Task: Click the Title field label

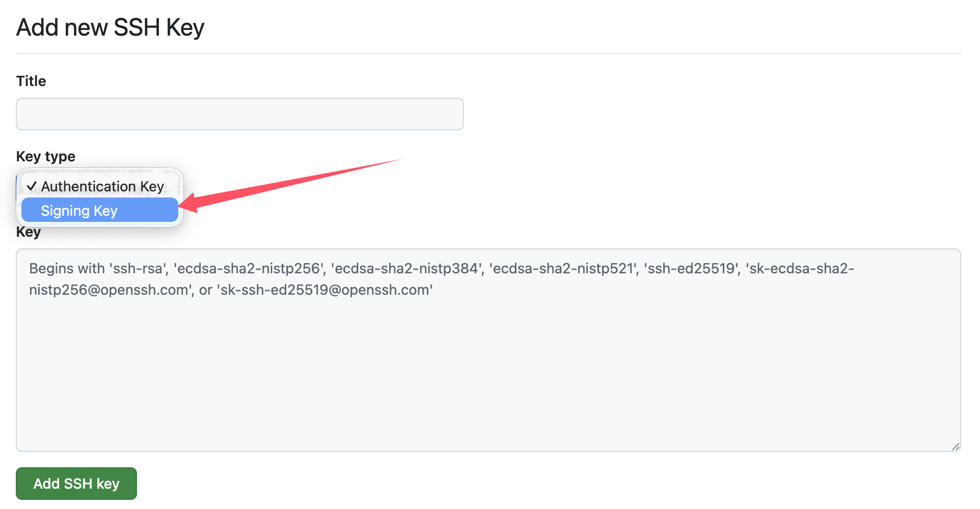Action: (31, 80)
